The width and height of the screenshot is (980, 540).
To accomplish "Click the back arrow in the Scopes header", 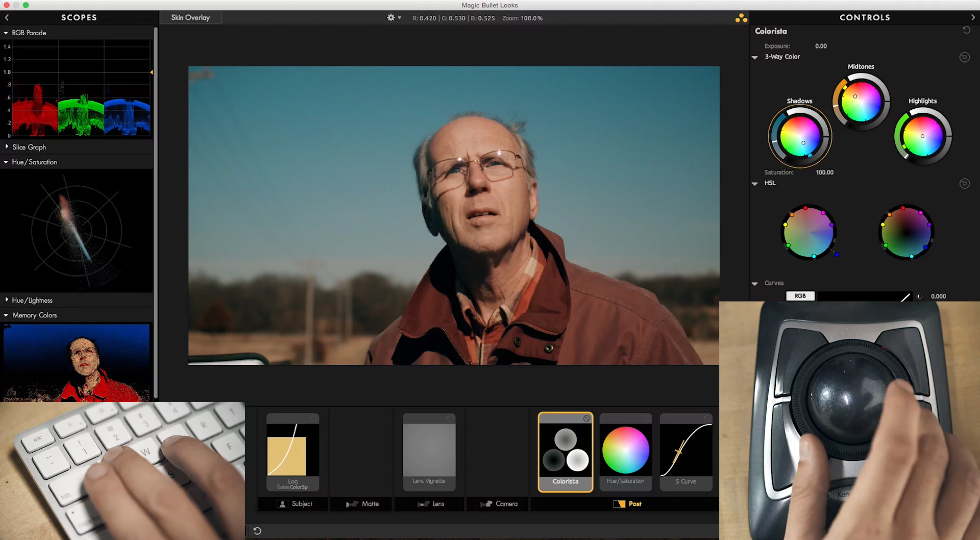I will pyautogui.click(x=7, y=17).
